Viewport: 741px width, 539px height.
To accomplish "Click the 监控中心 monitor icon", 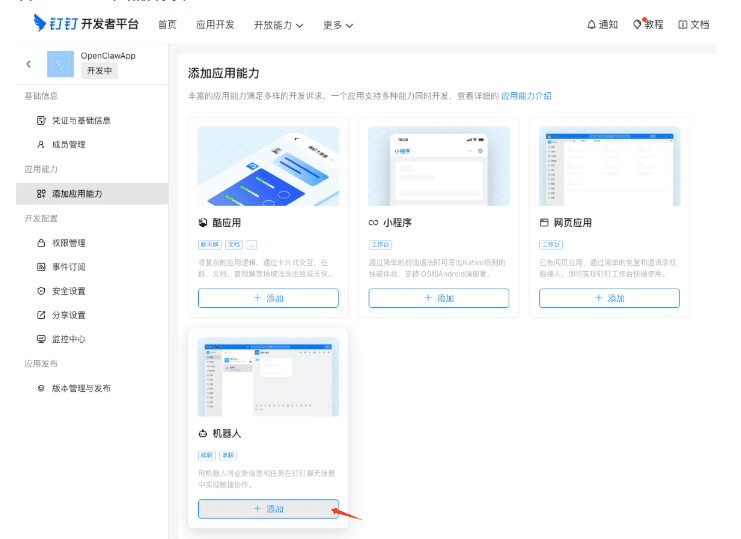I will tap(41, 339).
